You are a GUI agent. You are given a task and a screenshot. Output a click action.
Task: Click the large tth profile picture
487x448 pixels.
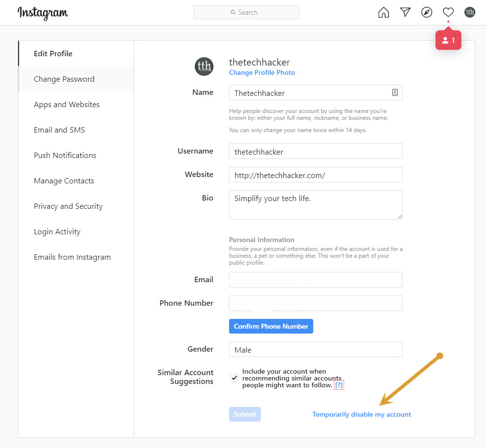coord(204,67)
